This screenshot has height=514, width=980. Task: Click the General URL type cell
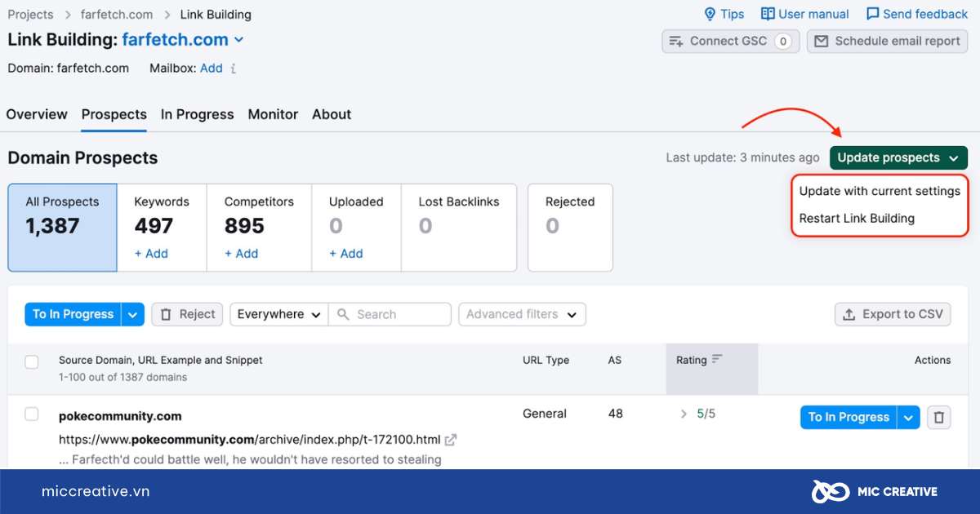click(x=545, y=414)
